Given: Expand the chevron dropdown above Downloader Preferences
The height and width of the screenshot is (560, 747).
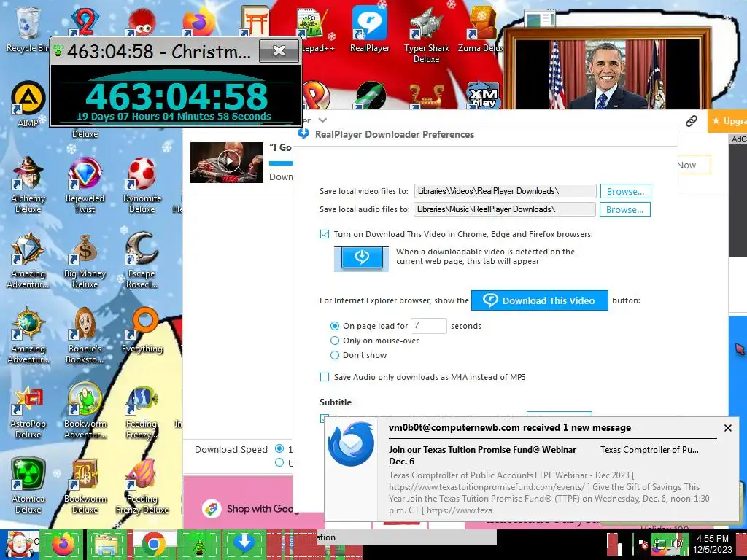Looking at the screenshot, I should coord(322,120).
